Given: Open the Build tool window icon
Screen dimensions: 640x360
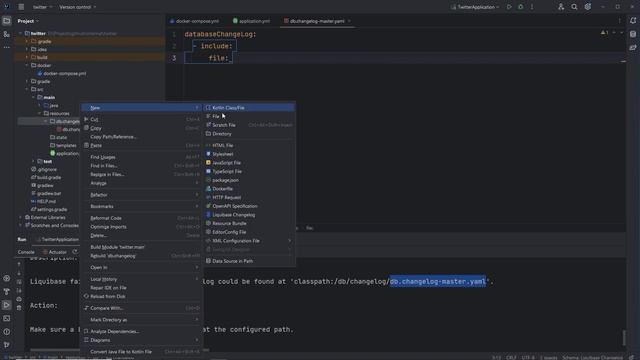Looking at the screenshot, I should 7,291.
